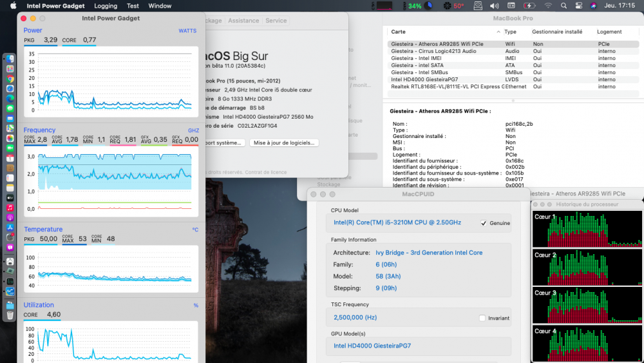Toggle the Invariant checkbox in MacCPUID
Image resolution: width=644 pixels, height=363 pixels.
click(482, 318)
